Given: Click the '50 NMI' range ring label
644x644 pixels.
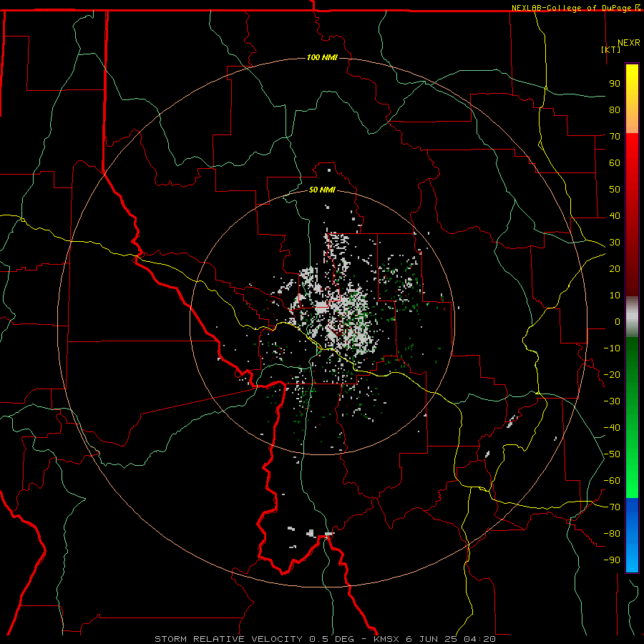Looking at the screenshot, I should coord(322,190).
